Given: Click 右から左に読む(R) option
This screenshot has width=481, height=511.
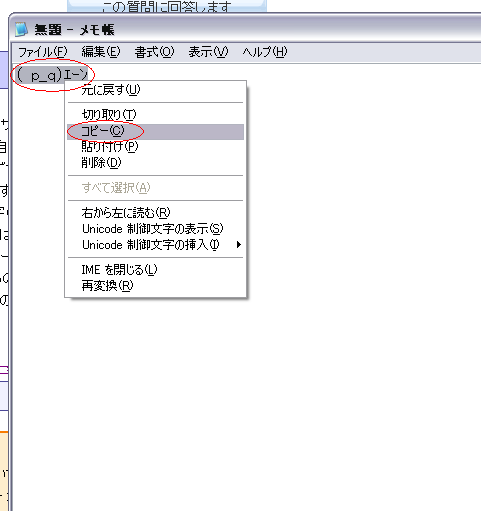Looking at the screenshot, I should click(155, 213).
